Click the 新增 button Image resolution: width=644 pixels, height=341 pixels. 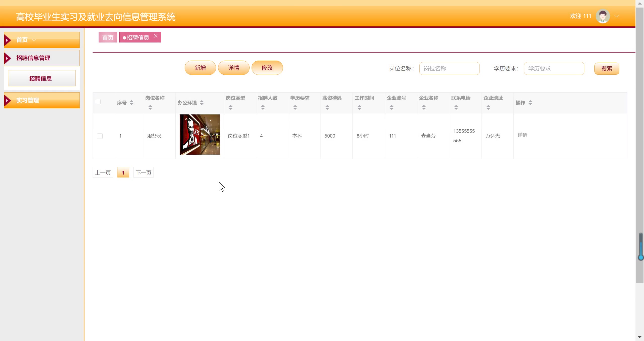[200, 68]
